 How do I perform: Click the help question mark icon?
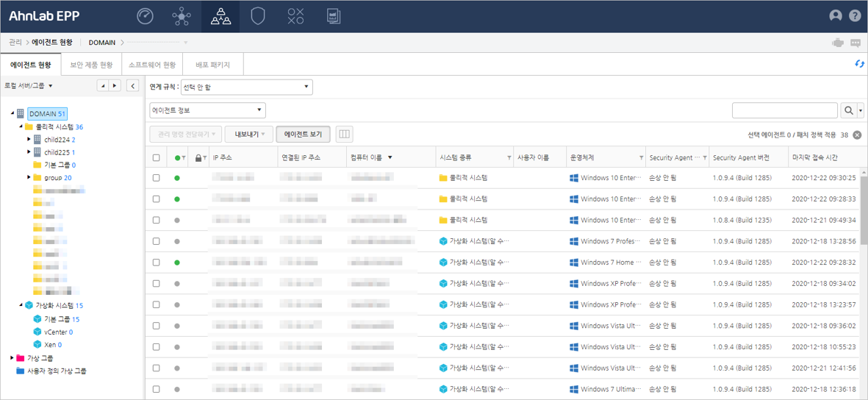[855, 15]
